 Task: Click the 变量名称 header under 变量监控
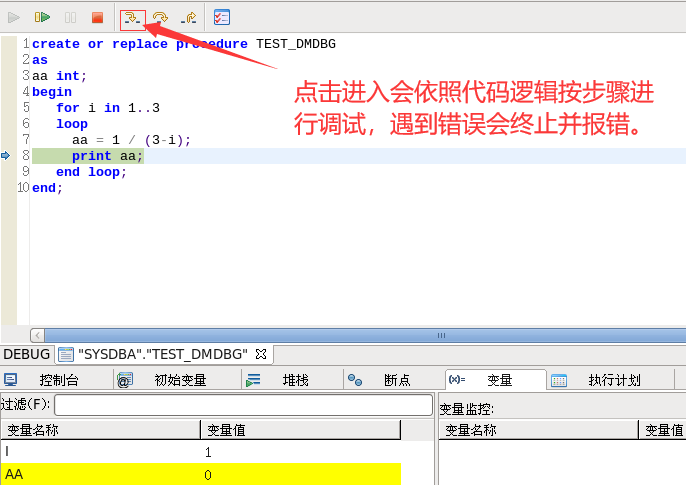pos(539,430)
